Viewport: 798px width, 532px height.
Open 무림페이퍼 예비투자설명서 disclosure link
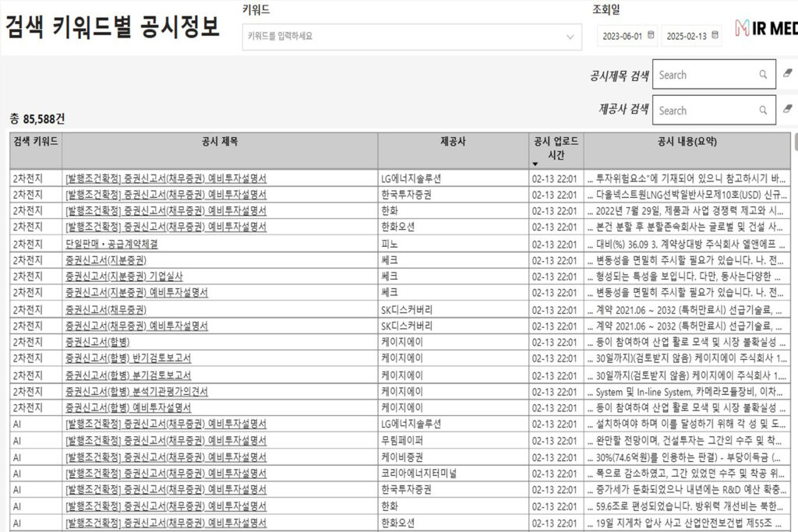pos(166,440)
